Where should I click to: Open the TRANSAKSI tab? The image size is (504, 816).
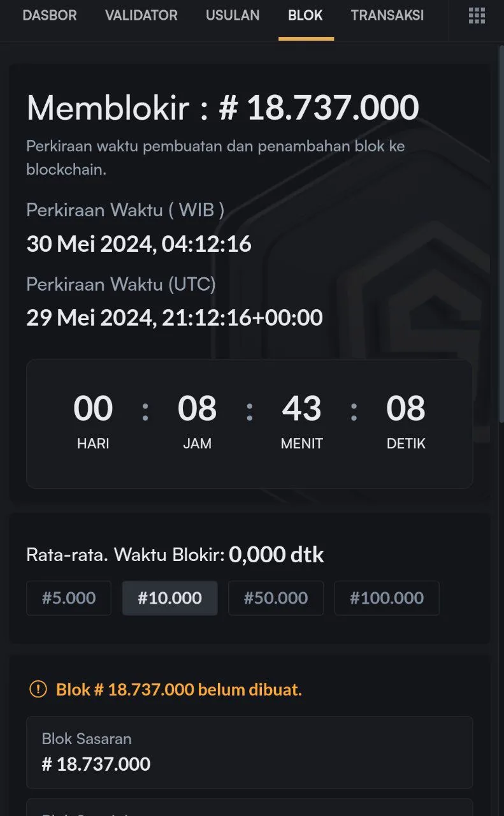387,16
